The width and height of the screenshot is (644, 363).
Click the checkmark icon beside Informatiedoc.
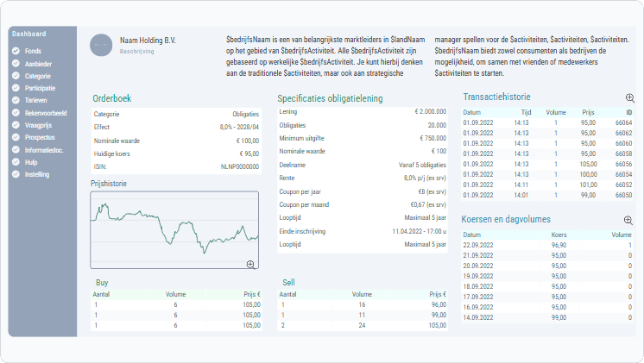(x=16, y=150)
